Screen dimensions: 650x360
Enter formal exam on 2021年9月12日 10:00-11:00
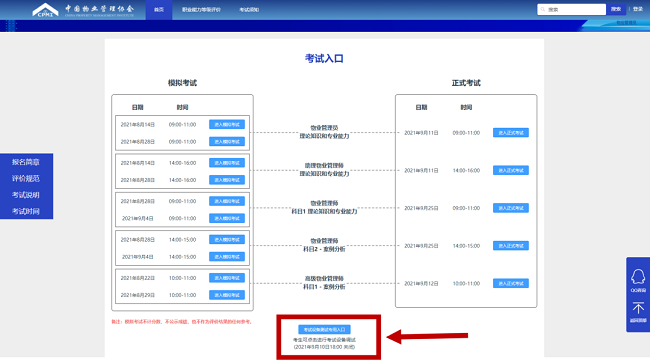(x=511, y=283)
